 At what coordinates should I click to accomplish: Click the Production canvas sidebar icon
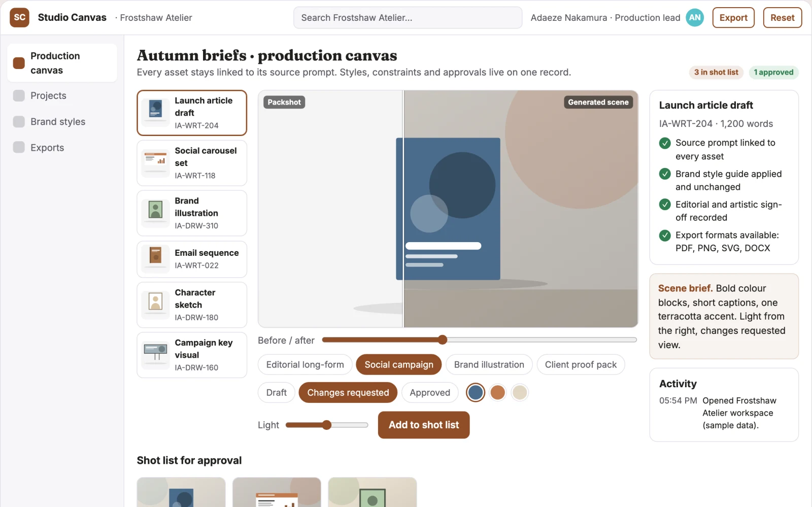[19, 63]
